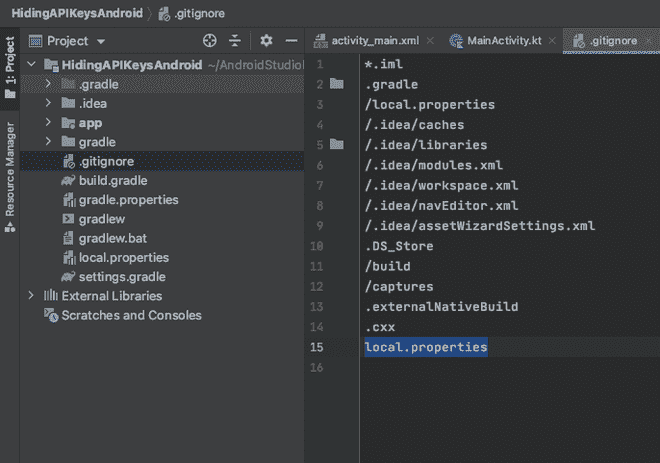Click the folder gutter icon on line 5
Viewport: 660px width, 463px height.
[x=336, y=145]
